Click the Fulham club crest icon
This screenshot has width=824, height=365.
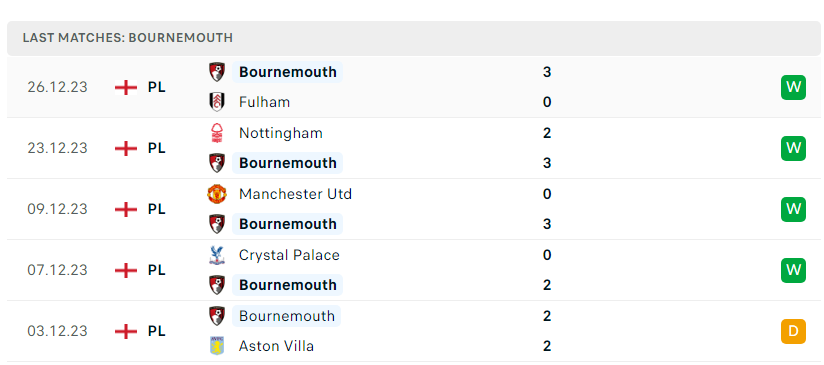(217, 102)
